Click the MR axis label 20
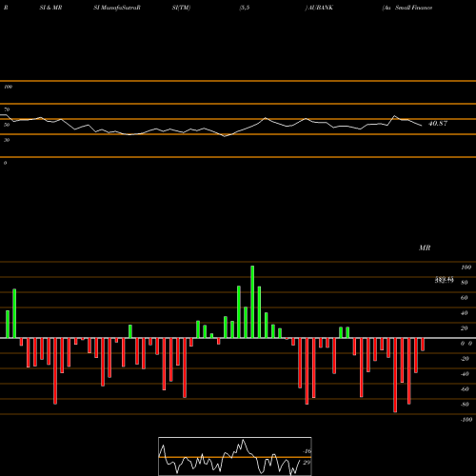This screenshot has height=476, width=476. coord(465,328)
